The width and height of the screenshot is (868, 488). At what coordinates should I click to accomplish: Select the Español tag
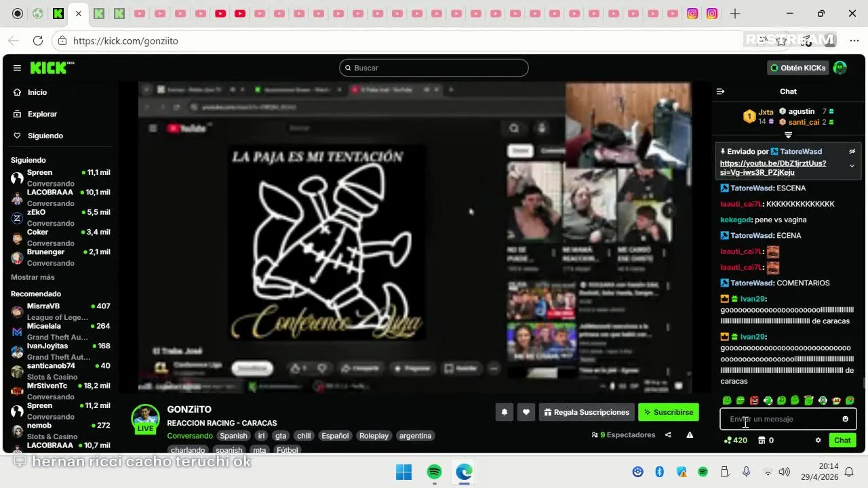pyautogui.click(x=335, y=436)
